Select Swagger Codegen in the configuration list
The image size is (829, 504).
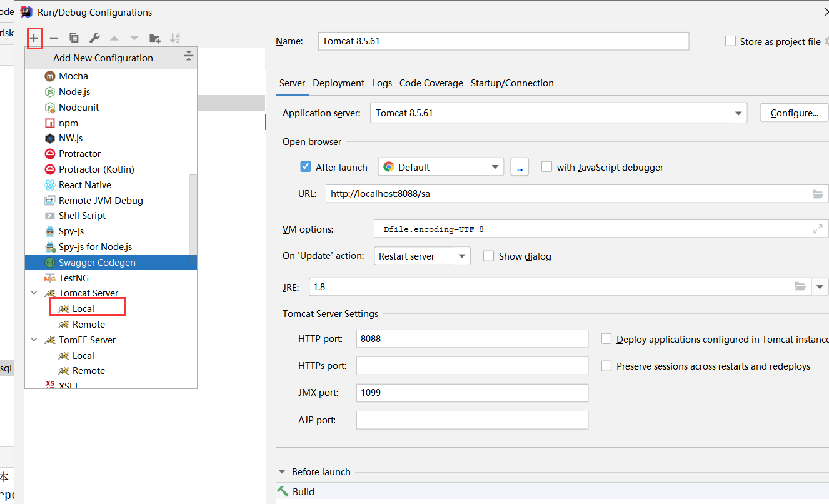[97, 262]
